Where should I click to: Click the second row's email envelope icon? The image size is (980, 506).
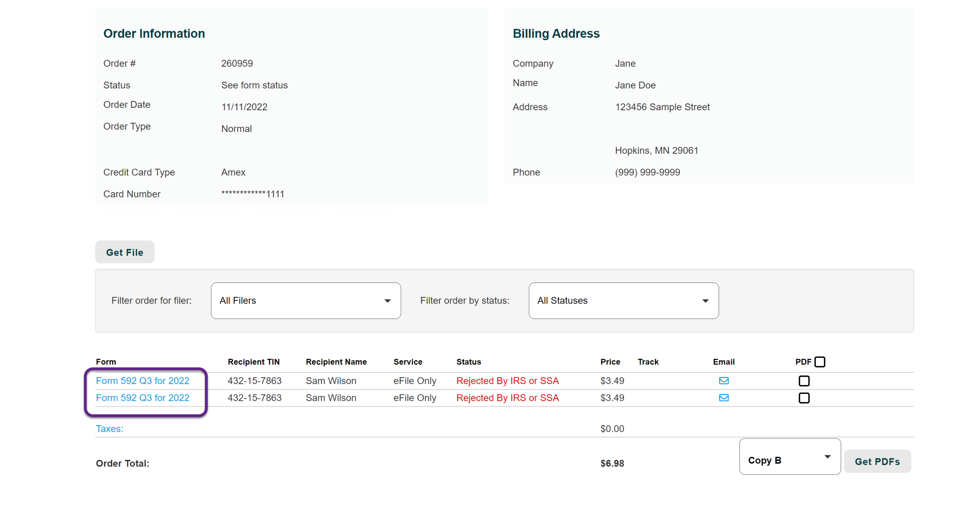pos(724,398)
